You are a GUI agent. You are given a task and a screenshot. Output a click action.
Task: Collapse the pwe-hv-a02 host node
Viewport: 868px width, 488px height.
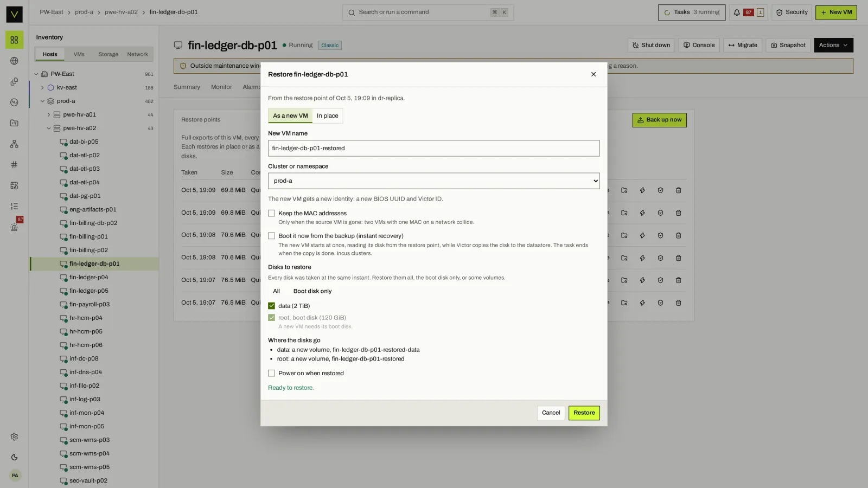(x=48, y=129)
